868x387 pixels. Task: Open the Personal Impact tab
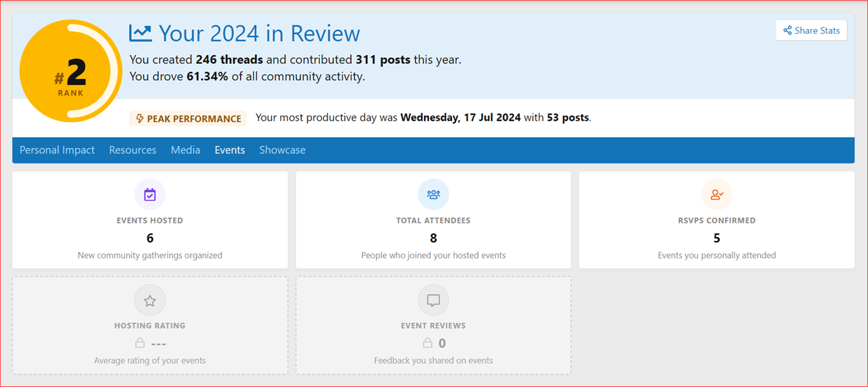57,150
